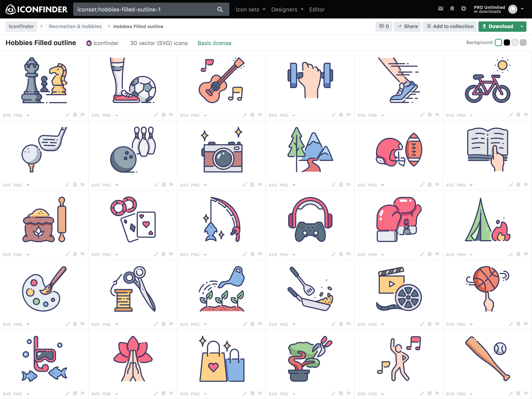The height and width of the screenshot is (399, 532).
Task: Open the comments button showing 0
Action: click(x=384, y=26)
